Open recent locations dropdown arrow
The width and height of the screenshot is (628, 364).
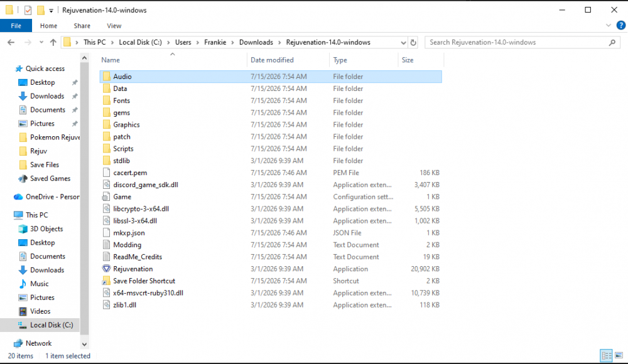pyautogui.click(x=41, y=42)
